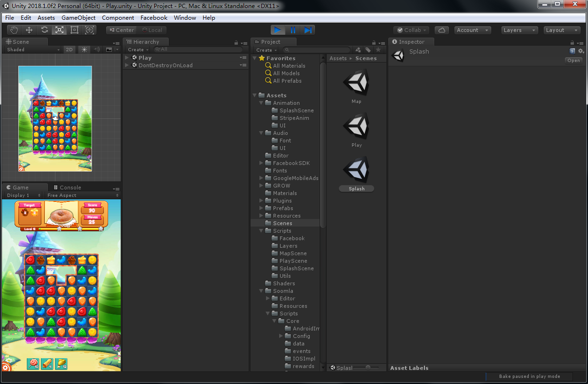588x384 pixels.
Task: Select the Move tool
Action: (x=29, y=30)
